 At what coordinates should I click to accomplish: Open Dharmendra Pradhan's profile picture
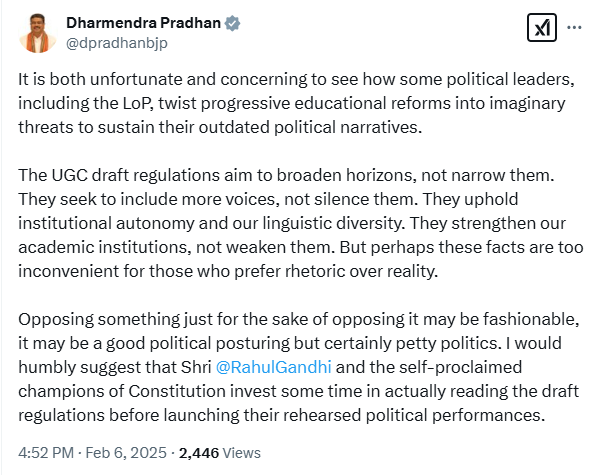37,33
